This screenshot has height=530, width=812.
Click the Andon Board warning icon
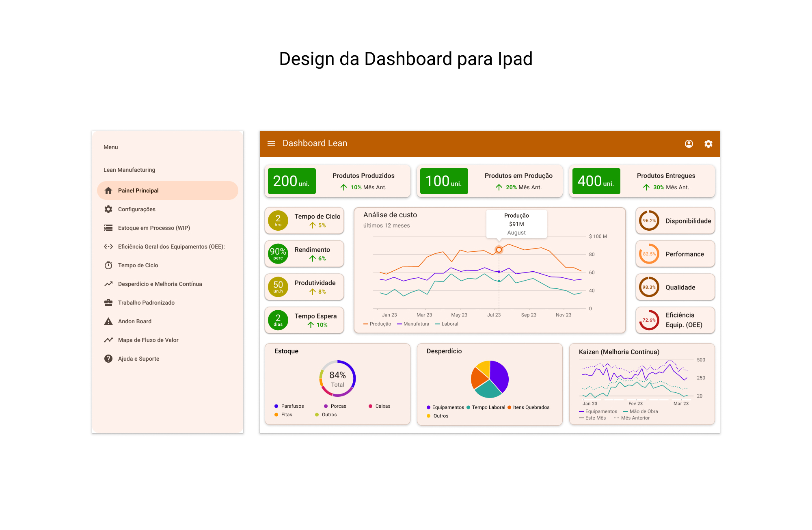click(x=108, y=321)
